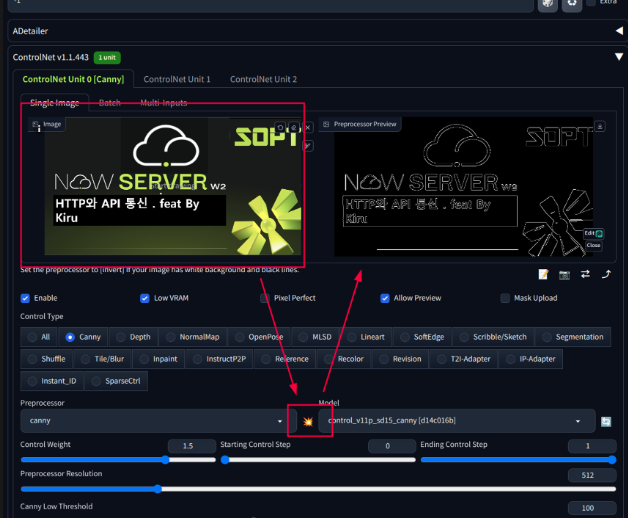Screen dimensions: 628x518
Task: Open the Model control_v11p_sd15_canny dropdown
Action: point(457,421)
